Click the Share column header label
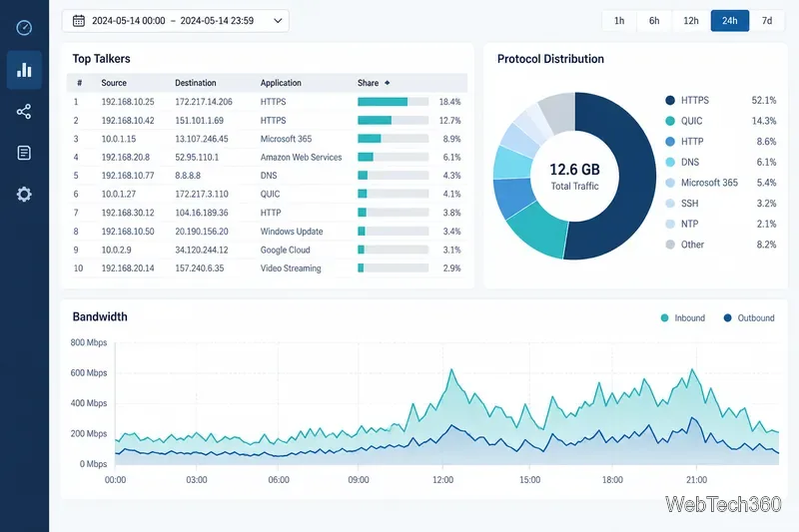The width and height of the screenshot is (799, 532). click(368, 83)
